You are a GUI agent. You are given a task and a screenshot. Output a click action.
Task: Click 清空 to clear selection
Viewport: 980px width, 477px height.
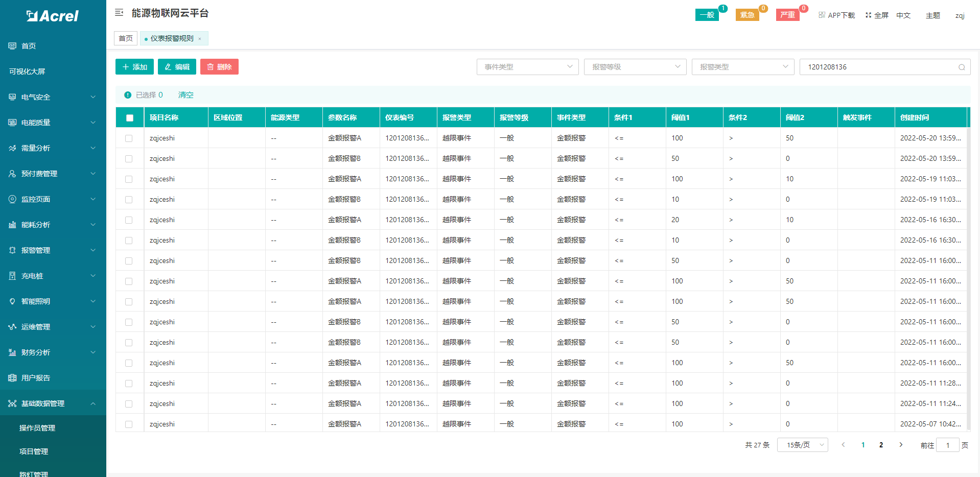click(185, 95)
